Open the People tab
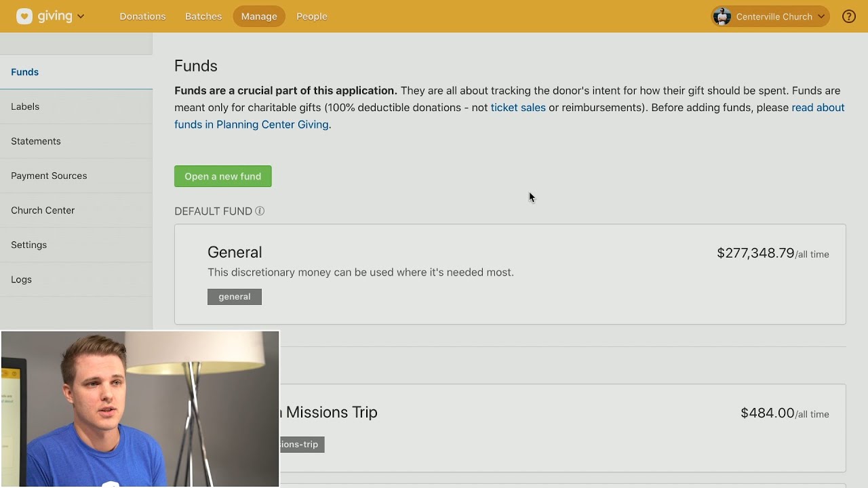 312,16
